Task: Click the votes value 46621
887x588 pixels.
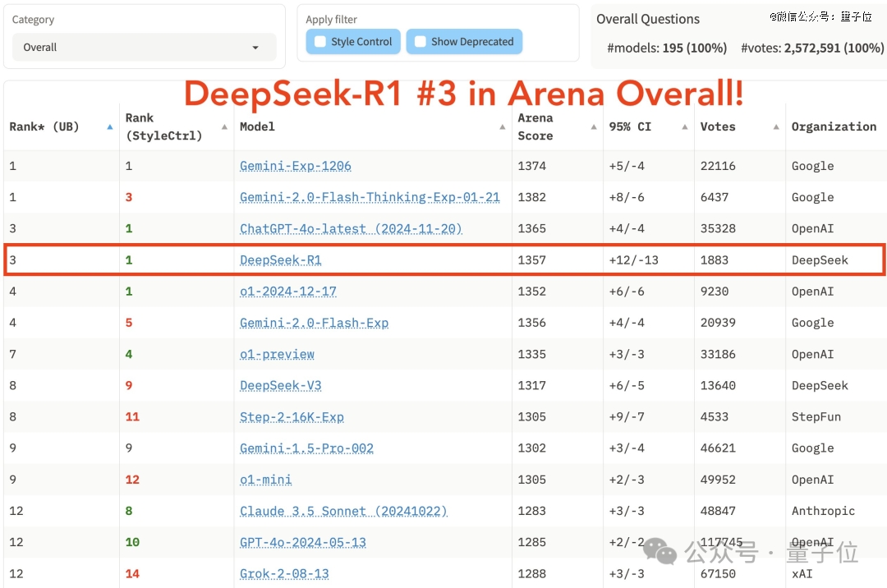Action: [x=718, y=448]
